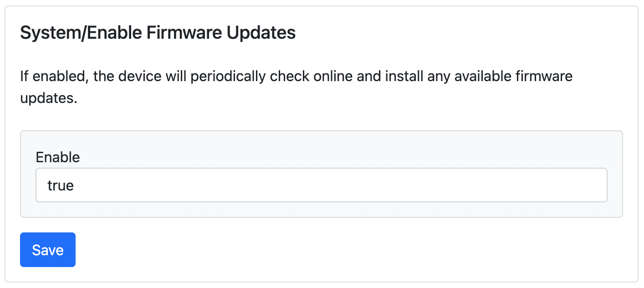Click the blank area right of the heading

[455, 33]
